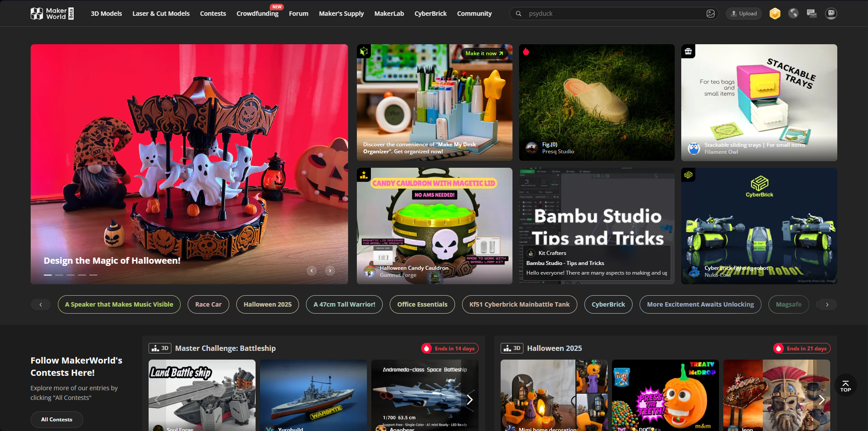Open the messages inbox icon
The width and height of the screenshot is (868, 431).
coord(811,14)
